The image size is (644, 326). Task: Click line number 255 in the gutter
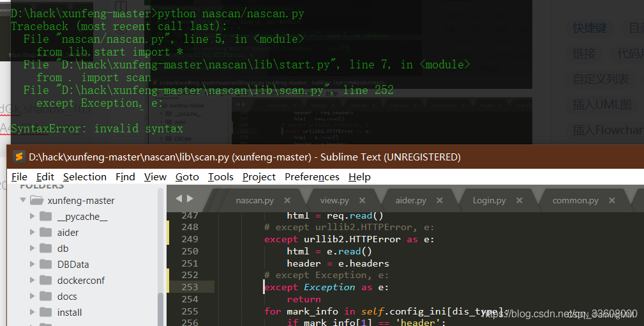pyautogui.click(x=190, y=311)
